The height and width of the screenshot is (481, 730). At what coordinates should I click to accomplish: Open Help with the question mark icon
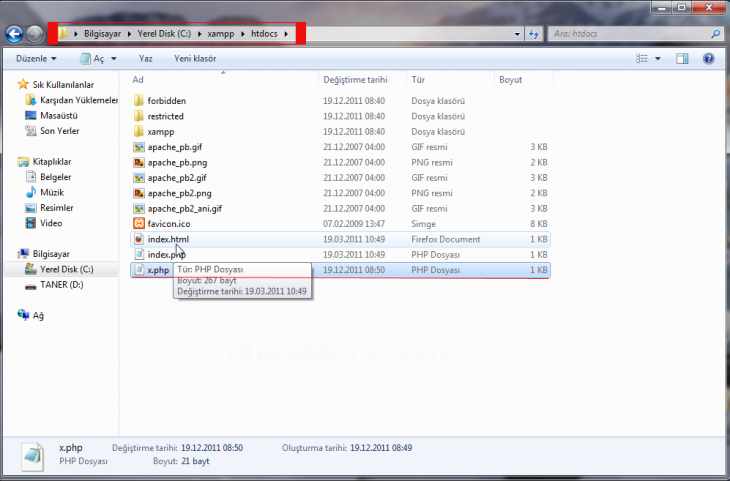point(709,58)
